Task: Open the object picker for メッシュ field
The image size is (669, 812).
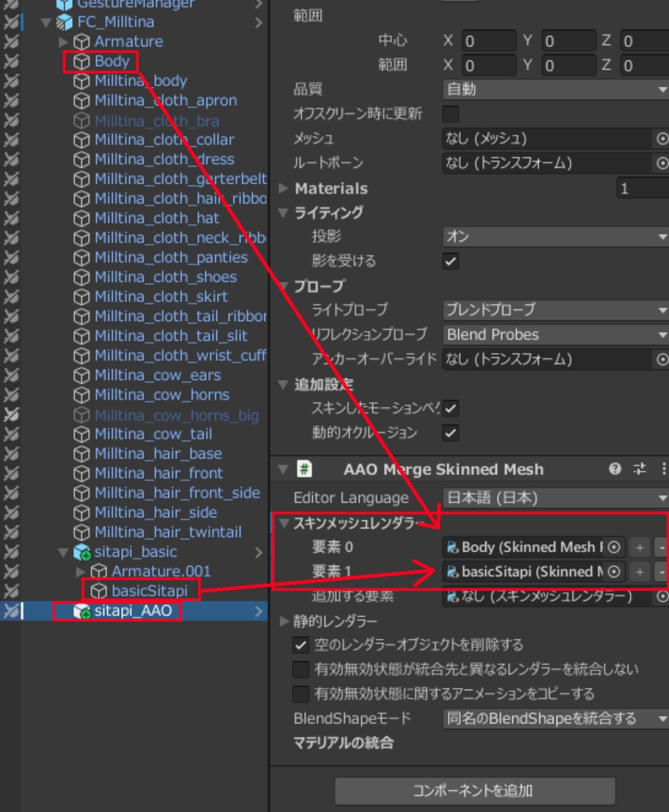Action: 662,138
